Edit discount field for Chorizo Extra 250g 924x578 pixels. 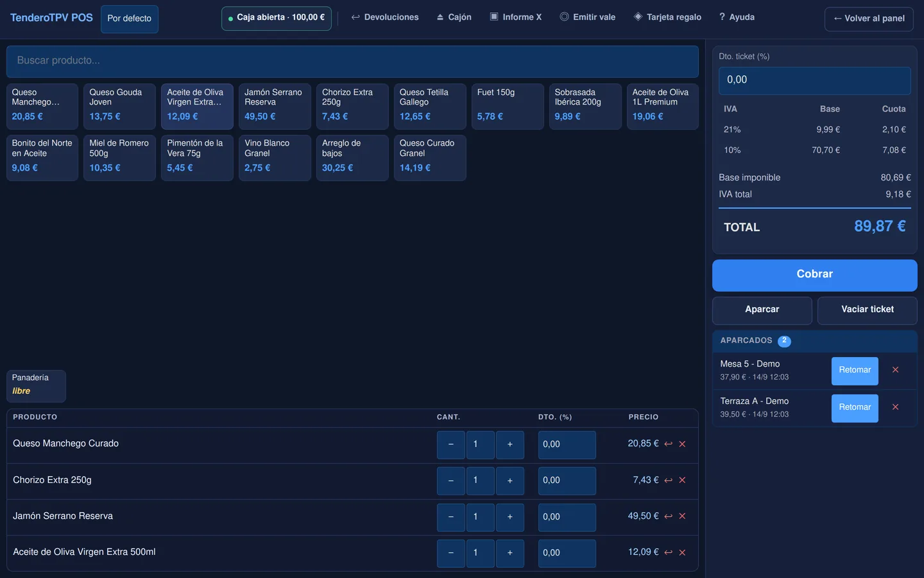pos(567,480)
